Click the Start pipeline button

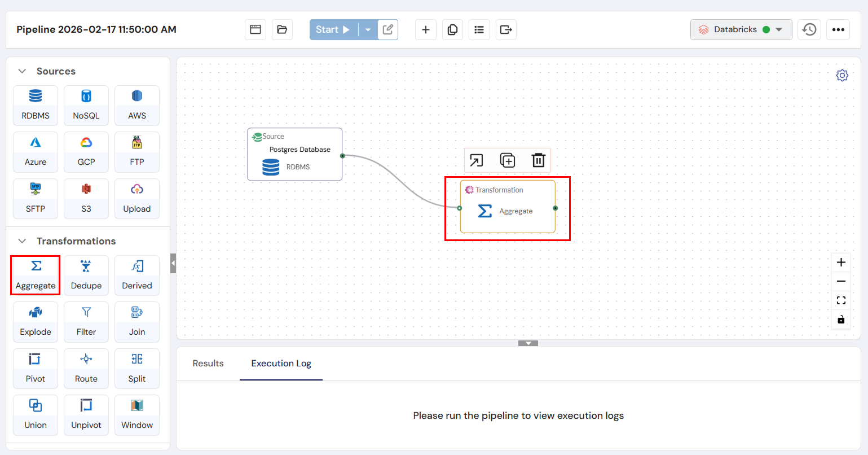(333, 30)
